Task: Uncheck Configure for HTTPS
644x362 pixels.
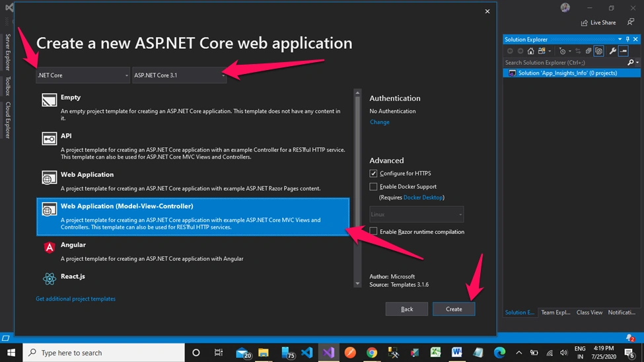Action: tap(373, 173)
